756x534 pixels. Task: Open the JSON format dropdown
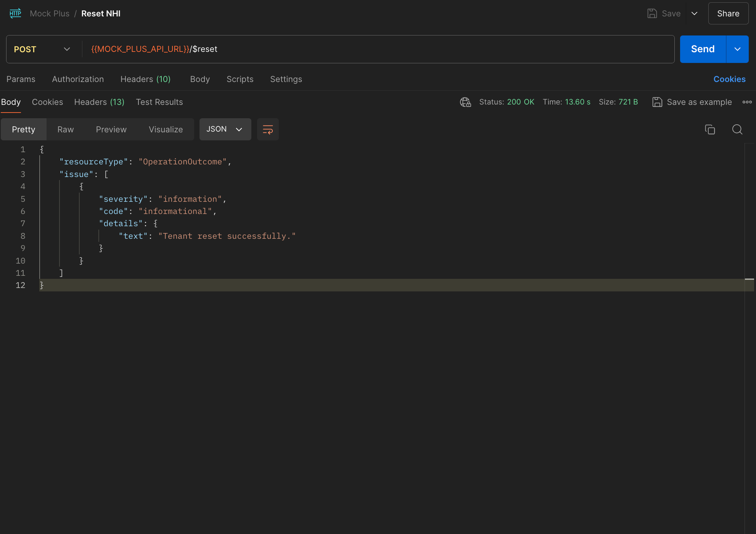pos(225,129)
